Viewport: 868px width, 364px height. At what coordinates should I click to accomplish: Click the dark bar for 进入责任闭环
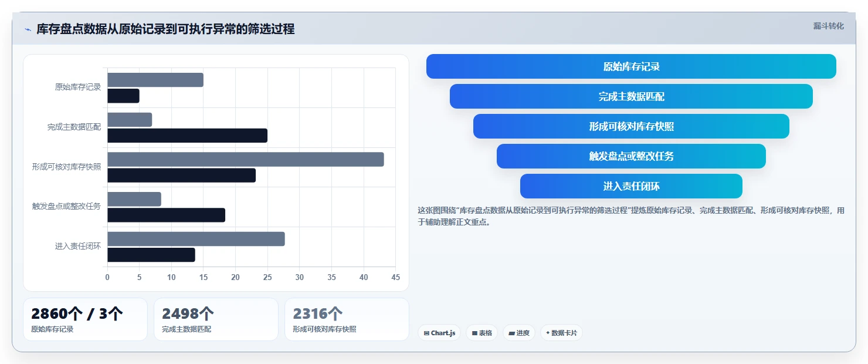tap(151, 255)
